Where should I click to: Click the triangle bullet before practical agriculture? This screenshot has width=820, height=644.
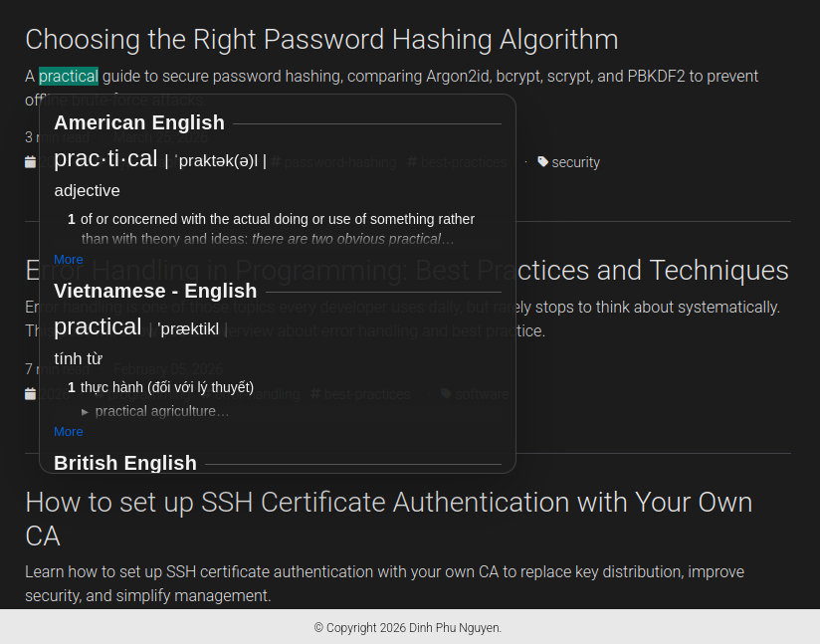click(86, 412)
